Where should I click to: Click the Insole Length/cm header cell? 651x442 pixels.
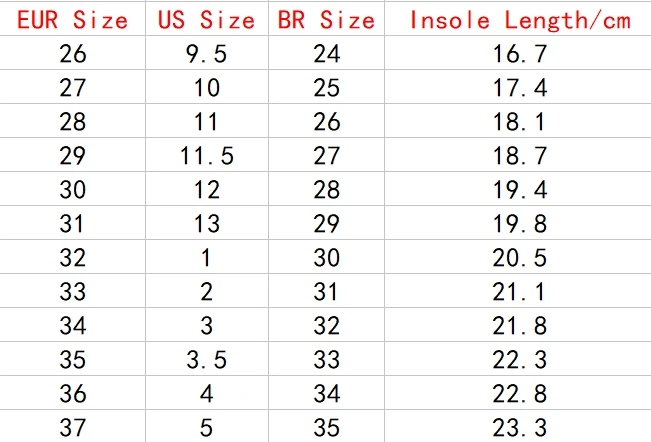[x=518, y=20]
